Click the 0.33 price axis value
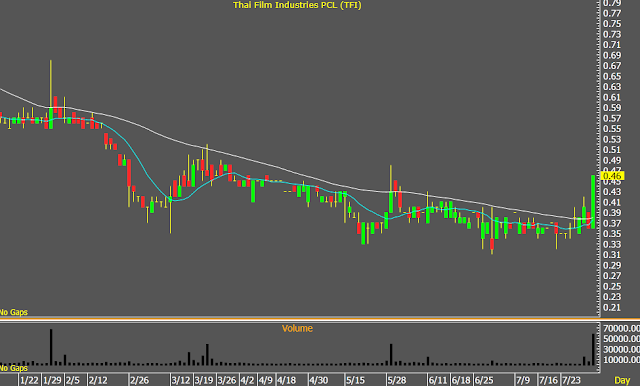The image size is (640, 386). click(612, 244)
